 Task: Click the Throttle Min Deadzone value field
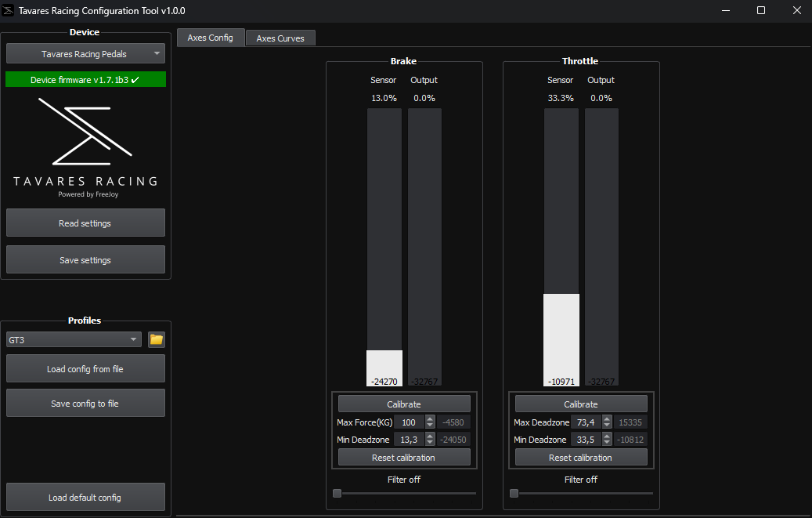585,440
